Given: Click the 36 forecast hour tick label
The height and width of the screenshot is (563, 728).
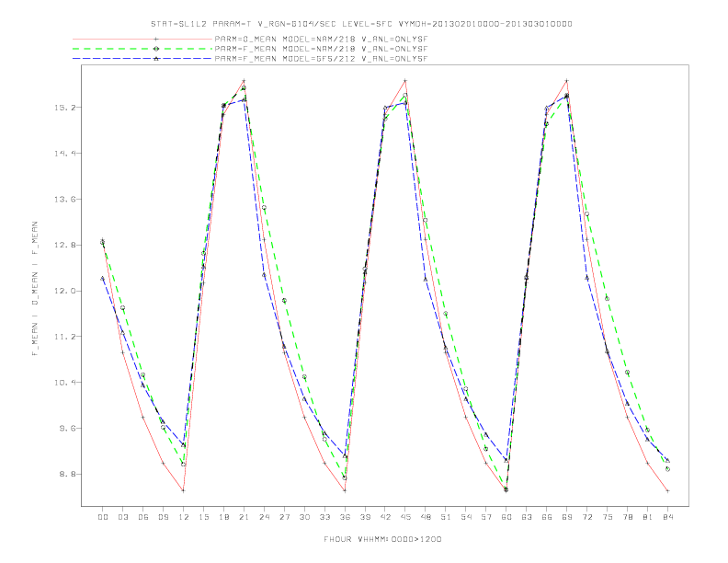Looking at the screenshot, I should (x=345, y=517).
